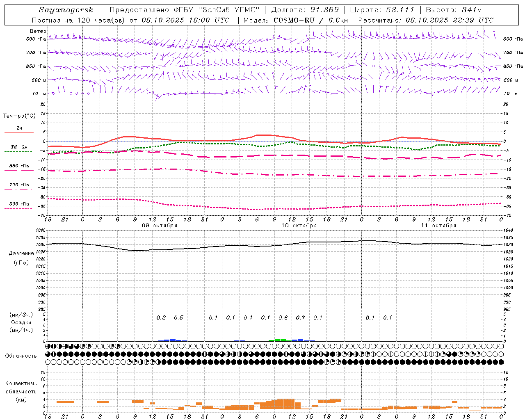Click 'Прогноз на 120 часа(ов)' forecast text
Screen dimensions: 525x420
tap(79, 20)
